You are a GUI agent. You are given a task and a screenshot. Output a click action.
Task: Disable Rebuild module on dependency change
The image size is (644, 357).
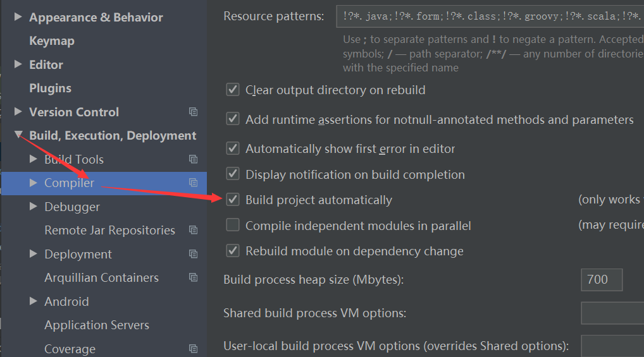[x=233, y=250]
